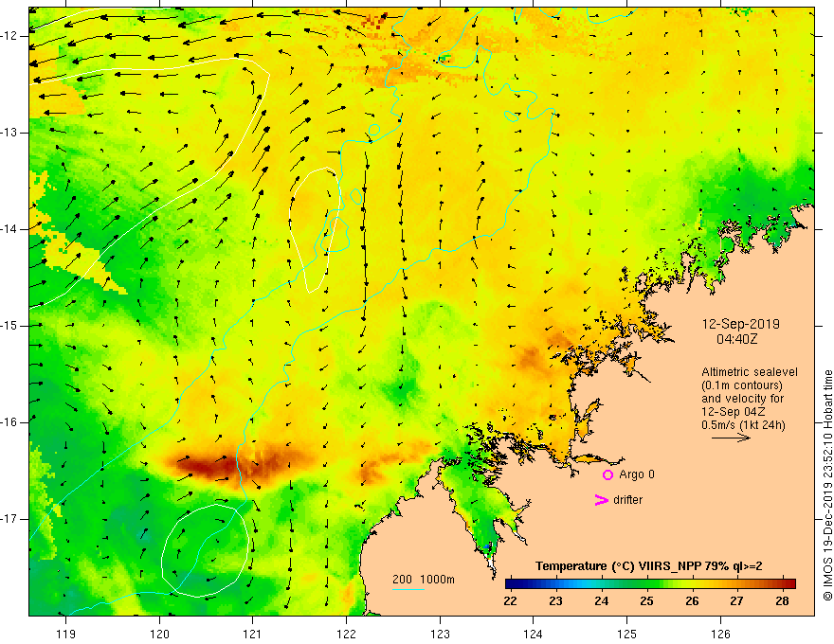
Task: Click the 0.5m/s velocity scale arrow
Action: click(x=731, y=438)
